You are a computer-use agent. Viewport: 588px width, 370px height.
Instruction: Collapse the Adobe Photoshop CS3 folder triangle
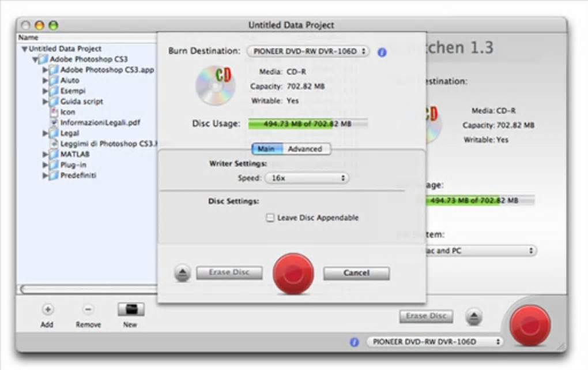coord(35,59)
